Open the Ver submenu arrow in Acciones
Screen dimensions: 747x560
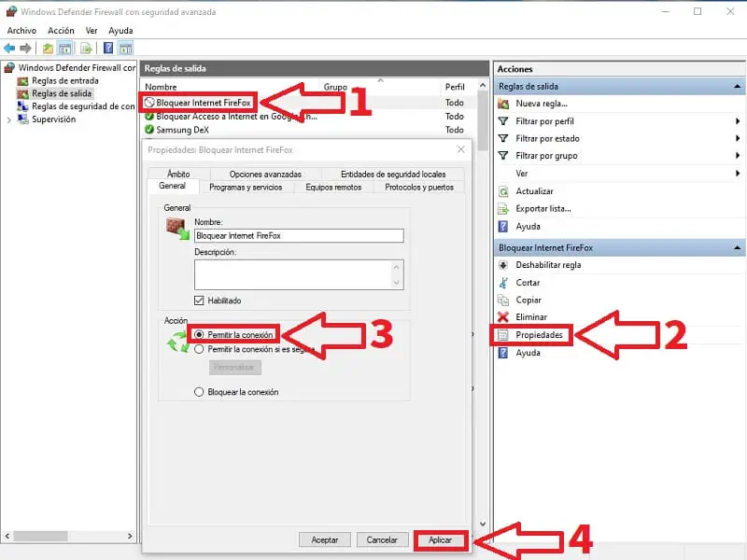(x=738, y=173)
